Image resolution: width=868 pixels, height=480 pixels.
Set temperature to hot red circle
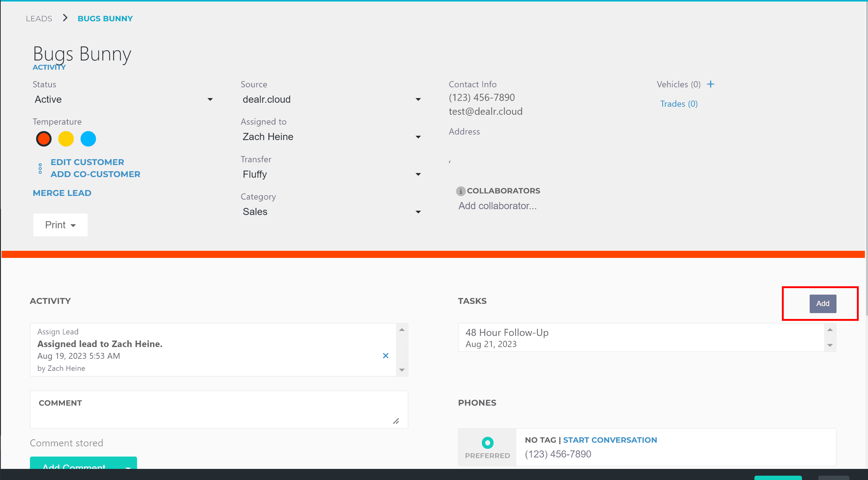pos(44,139)
